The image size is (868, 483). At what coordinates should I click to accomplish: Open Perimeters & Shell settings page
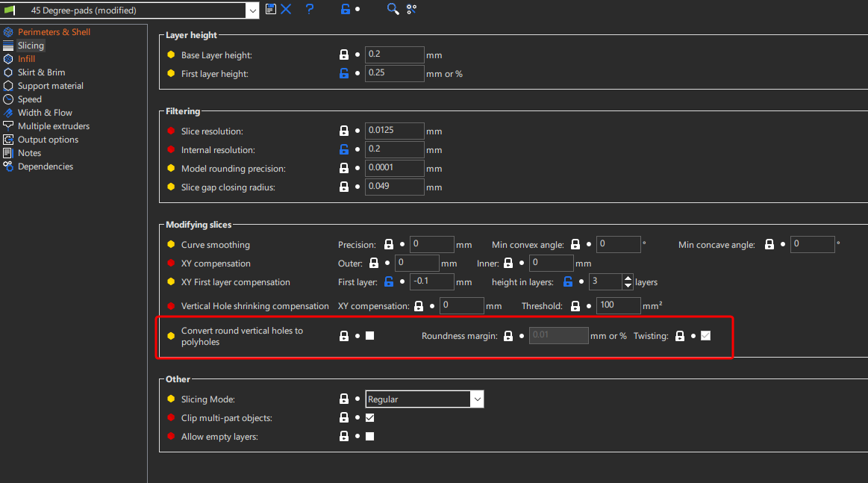tap(54, 32)
